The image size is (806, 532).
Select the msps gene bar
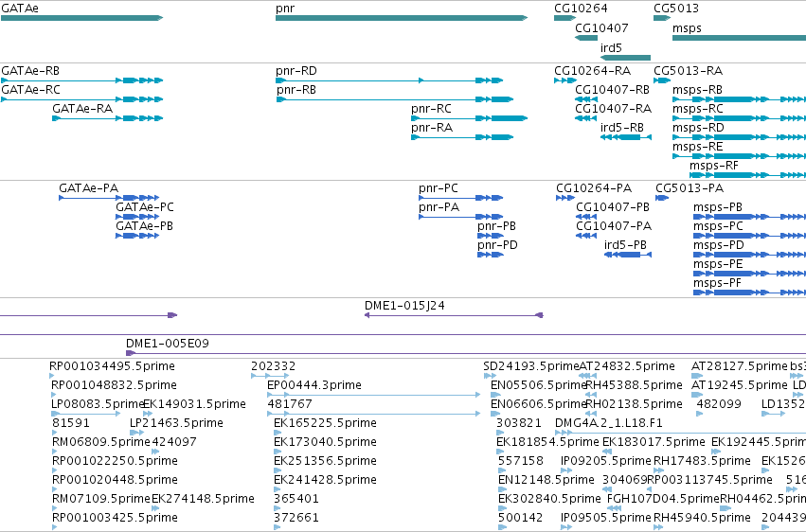[739, 38]
